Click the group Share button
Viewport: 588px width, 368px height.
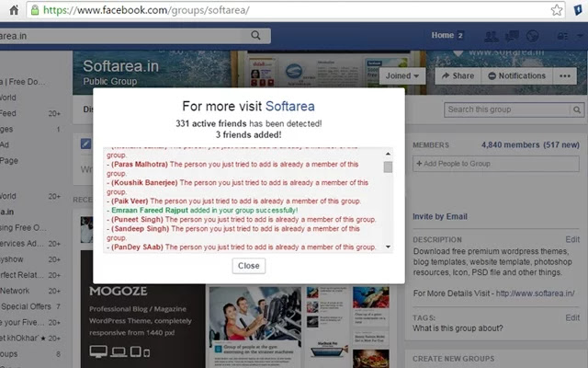458,75
